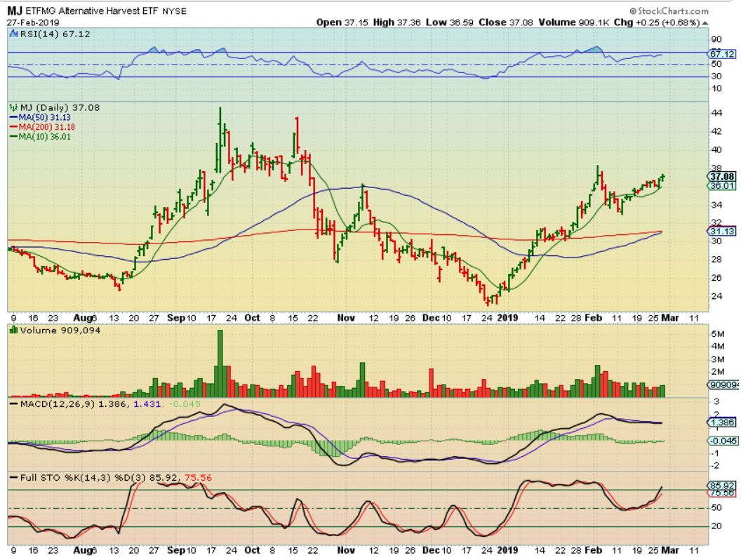This screenshot has height=560, width=741.
Task: Click the blue 1.431 MACD signal value
Action: point(147,404)
